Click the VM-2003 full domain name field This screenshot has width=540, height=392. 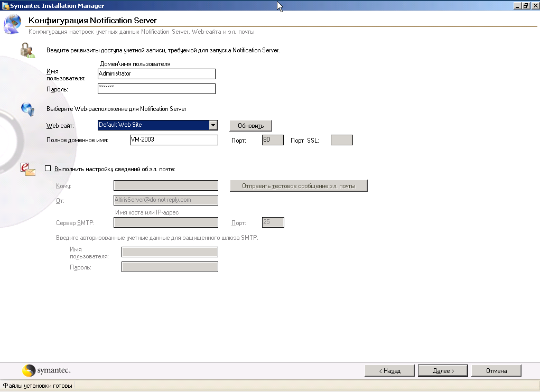pos(174,140)
